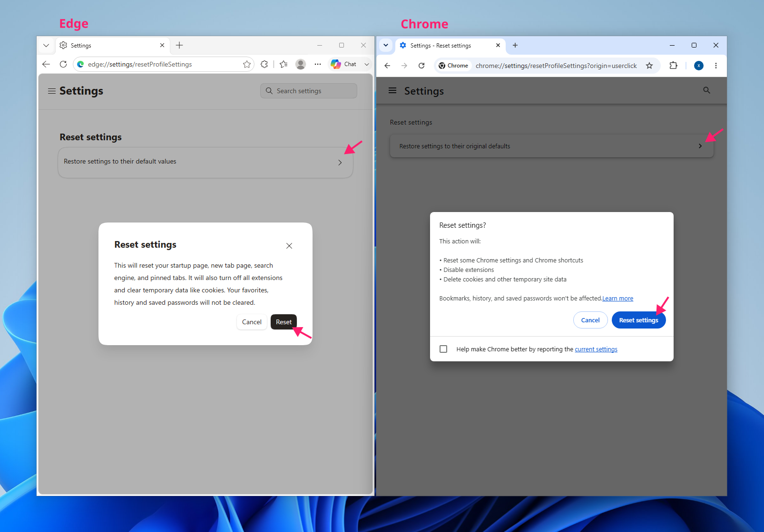Close the Chrome Reset settings tab
Viewport: 764px width, 532px height.
(498, 46)
